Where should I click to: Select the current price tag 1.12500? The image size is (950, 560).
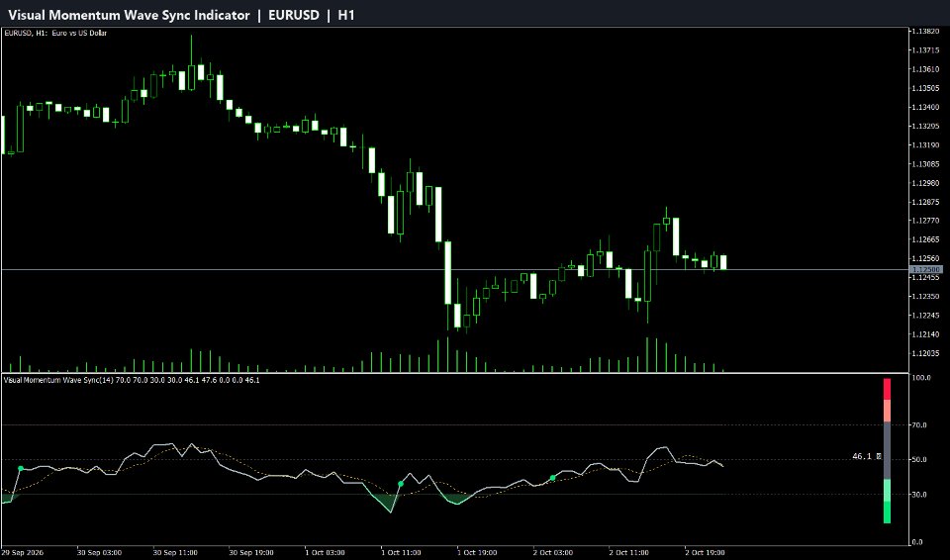[x=926, y=269]
